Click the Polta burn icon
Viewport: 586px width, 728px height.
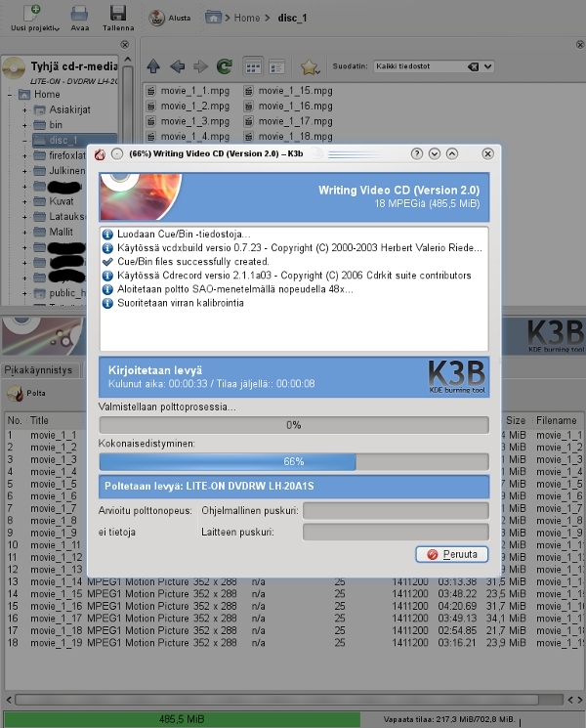coord(16,393)
